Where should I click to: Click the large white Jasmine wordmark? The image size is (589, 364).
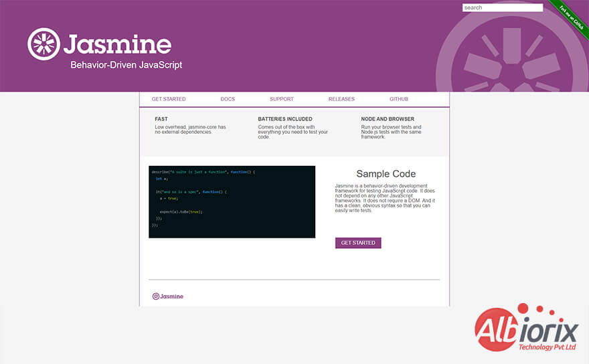point(117,45)
